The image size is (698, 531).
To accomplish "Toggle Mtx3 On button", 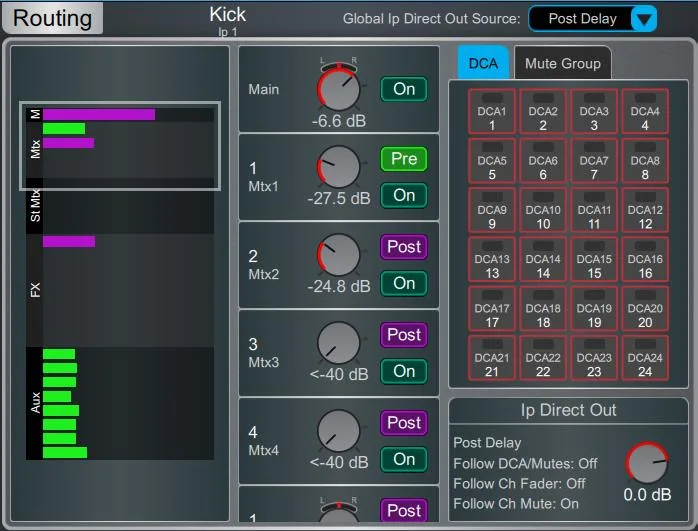I will click(404, 371).
